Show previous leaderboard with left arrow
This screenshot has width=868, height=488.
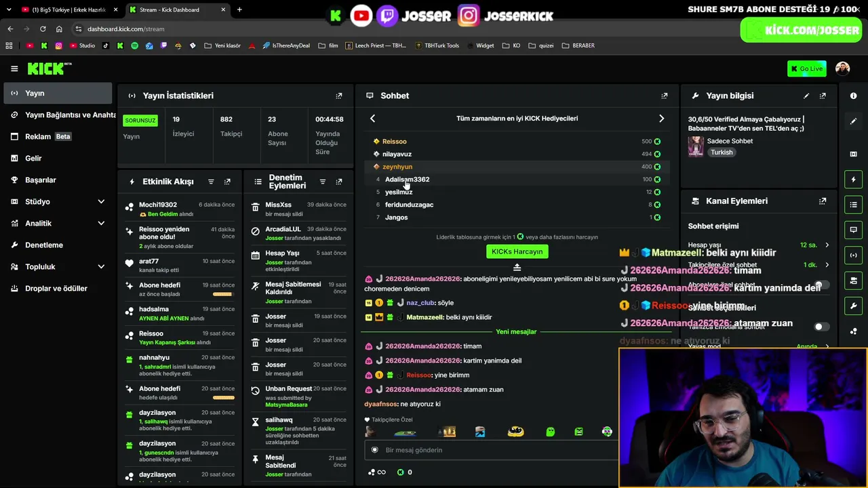[372, 119]
